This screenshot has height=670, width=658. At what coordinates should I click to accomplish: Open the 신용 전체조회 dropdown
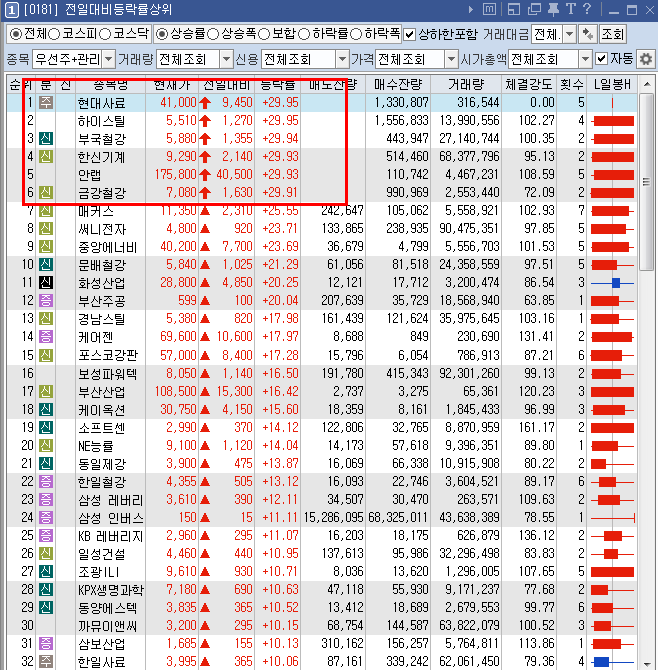pyautogui.click(x=342, y=59)
